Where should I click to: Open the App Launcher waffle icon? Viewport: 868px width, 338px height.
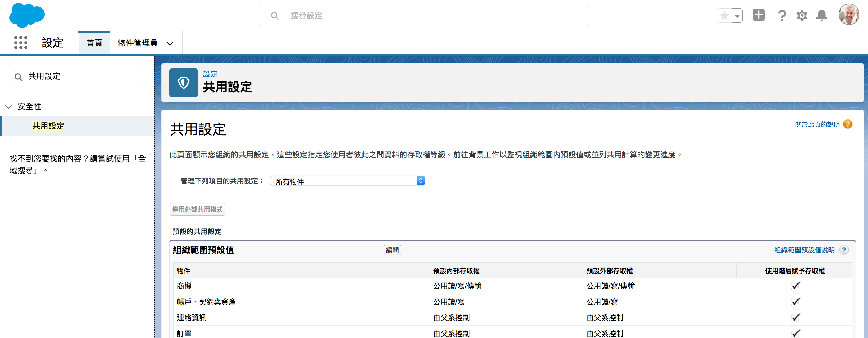[20, 43]
